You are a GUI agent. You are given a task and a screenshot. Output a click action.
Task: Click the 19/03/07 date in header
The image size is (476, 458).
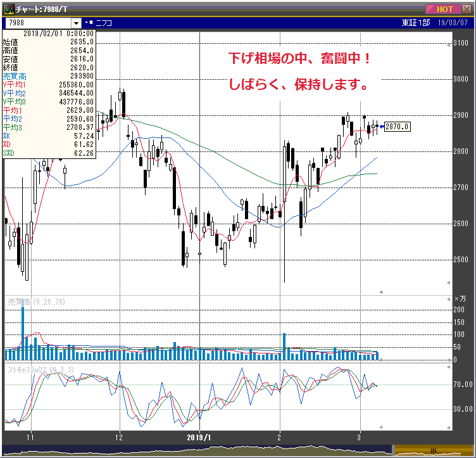pyautogui.click(x=456, y=23)
